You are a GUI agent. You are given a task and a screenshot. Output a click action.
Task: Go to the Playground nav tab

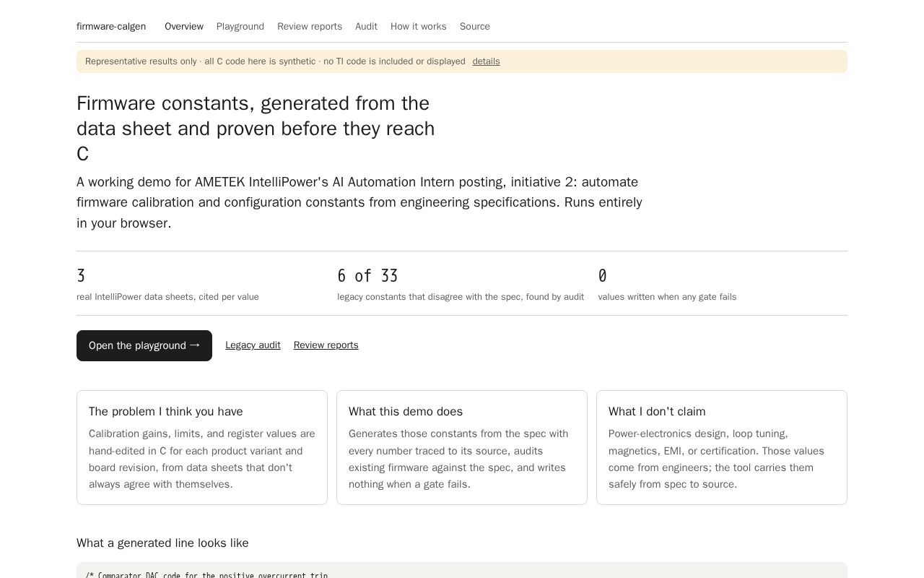coord(240,27)
